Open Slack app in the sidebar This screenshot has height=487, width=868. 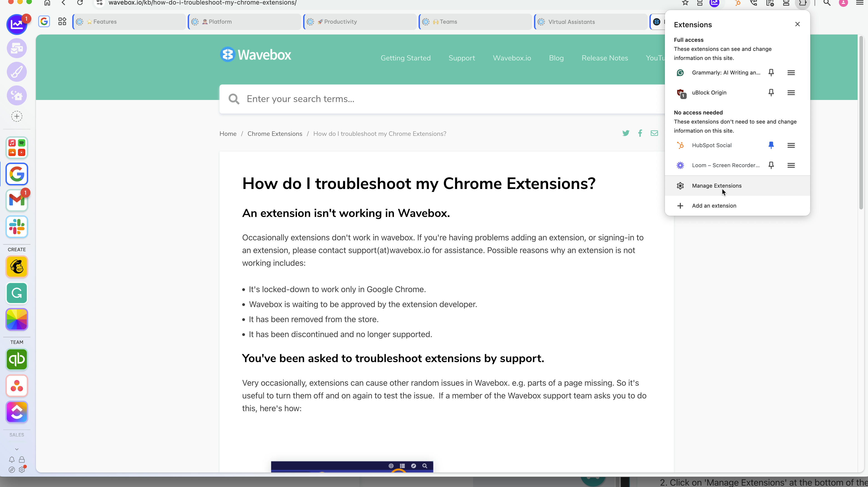tap(17, 227)
